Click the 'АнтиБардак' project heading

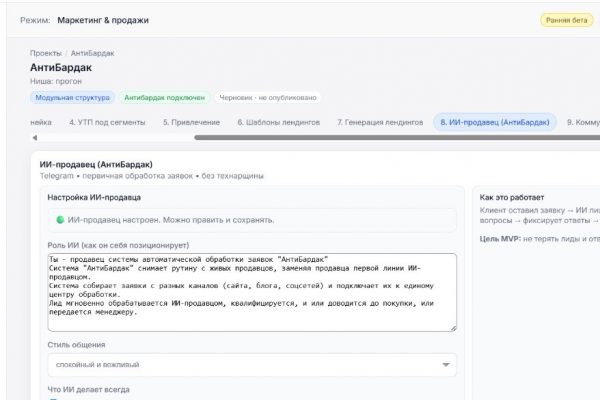click(61, 68)
